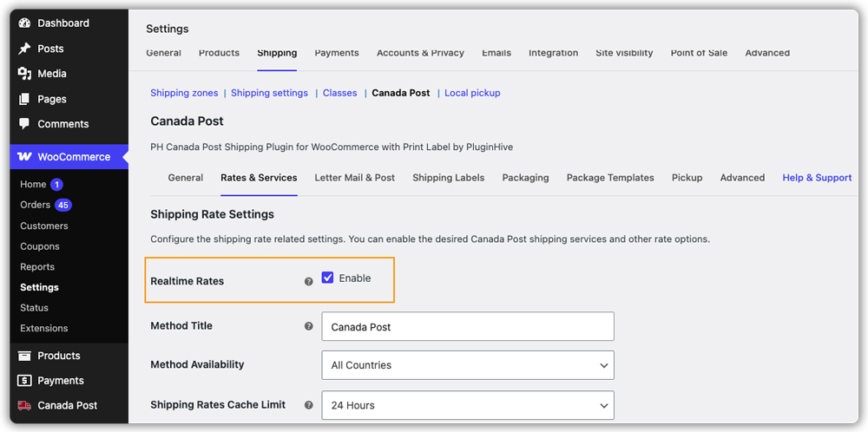Open Canada Post in the sidebar
The height and width of the screenshot is (432, 868).
click(68, 405)
